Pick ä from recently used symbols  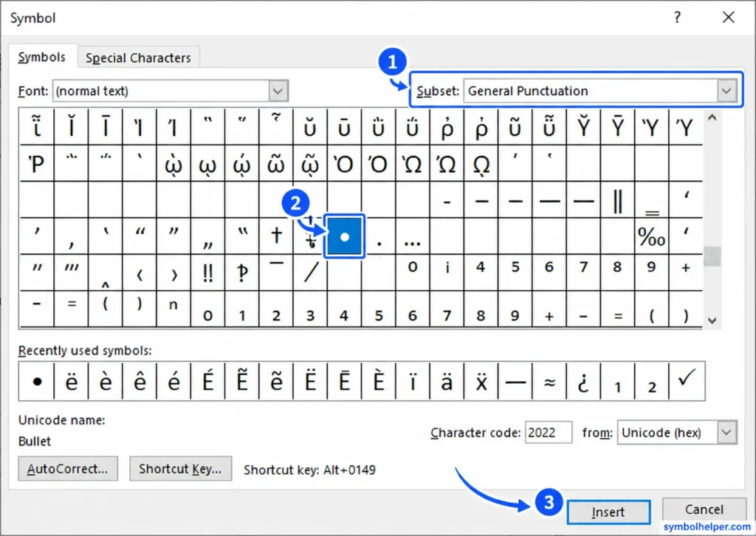tap(447, 381)
